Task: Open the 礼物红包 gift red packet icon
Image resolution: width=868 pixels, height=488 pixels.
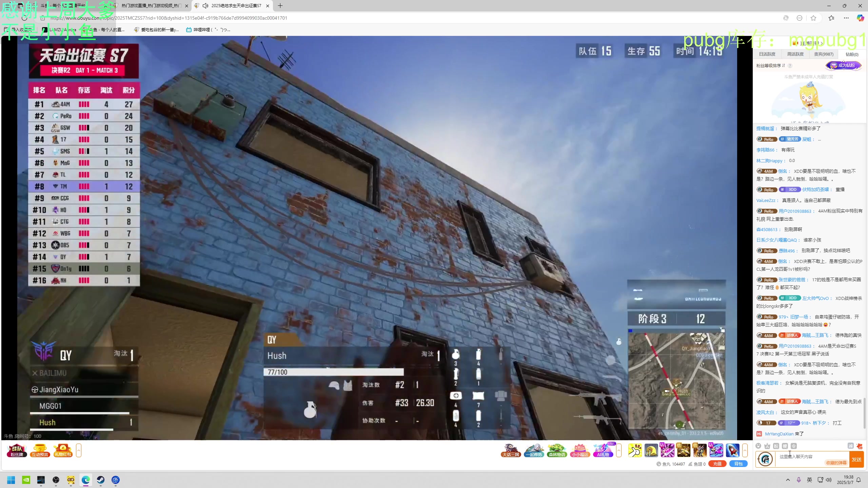Action: tap(63, 450)
